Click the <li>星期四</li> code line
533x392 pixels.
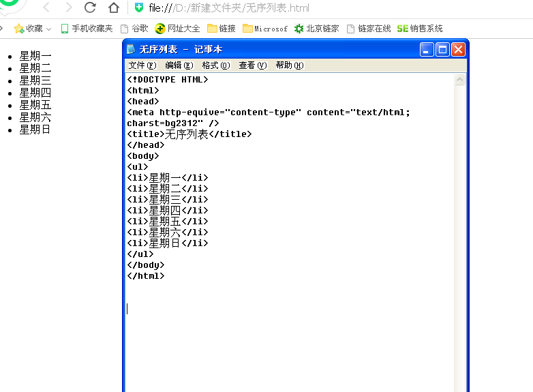pyautogui.click(x=168, y=210)
